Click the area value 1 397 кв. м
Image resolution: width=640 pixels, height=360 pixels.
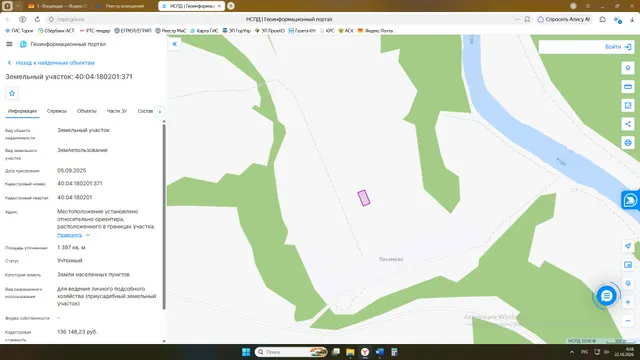point(72,248)
